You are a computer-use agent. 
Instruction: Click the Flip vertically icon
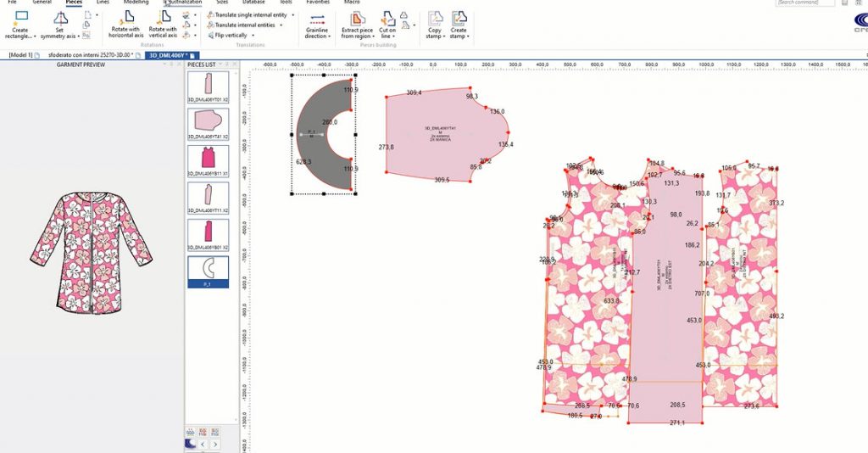[x=210, y=35]
